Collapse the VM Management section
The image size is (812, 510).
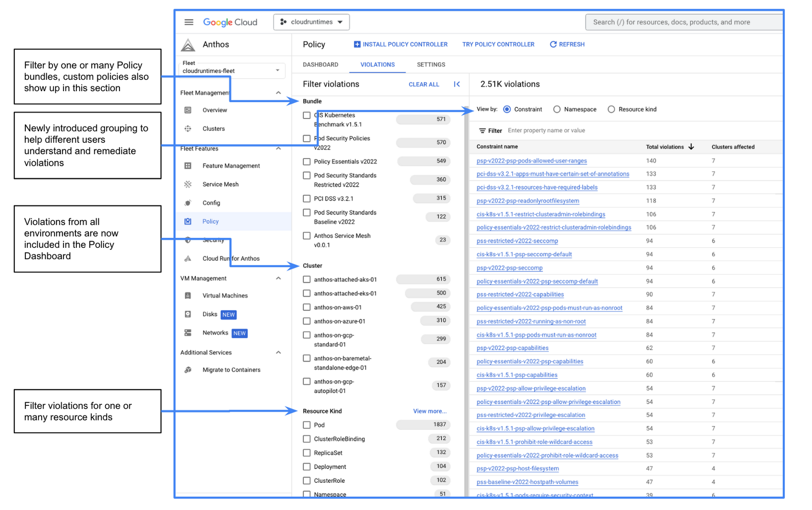[278, 278]
